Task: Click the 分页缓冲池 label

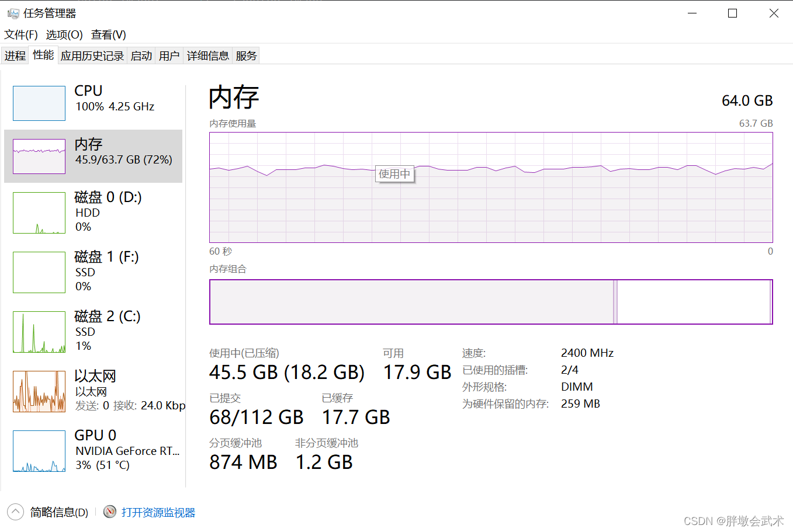Action: tap(236, 443)
